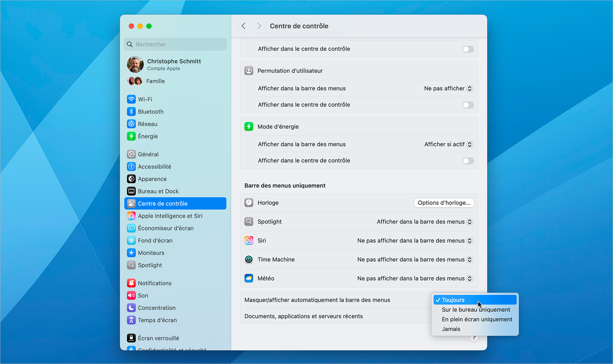Select Apparence in the sidebar
The width and height of the screenshot is (613, 364).
pyautogui.click(x=152, y=179)
